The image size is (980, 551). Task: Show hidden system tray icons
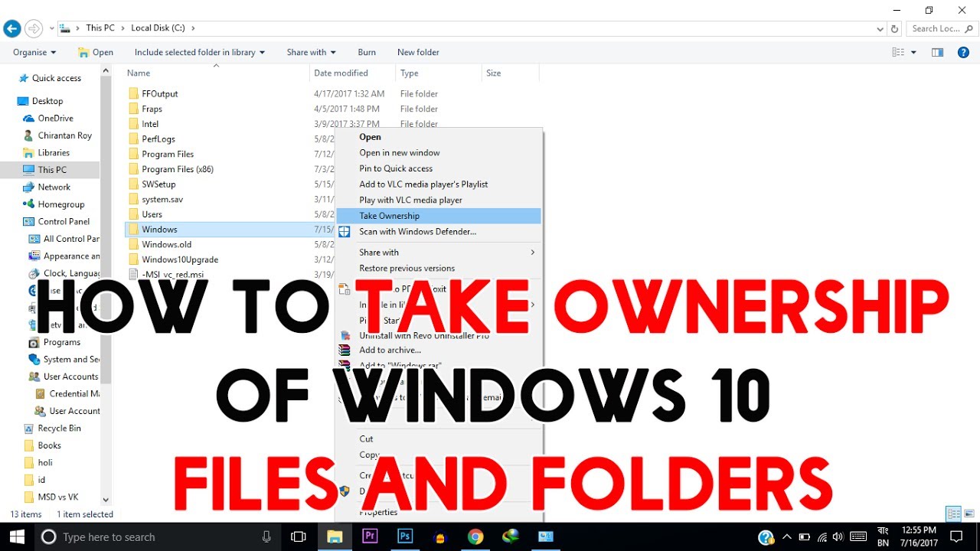pos(786,536)
